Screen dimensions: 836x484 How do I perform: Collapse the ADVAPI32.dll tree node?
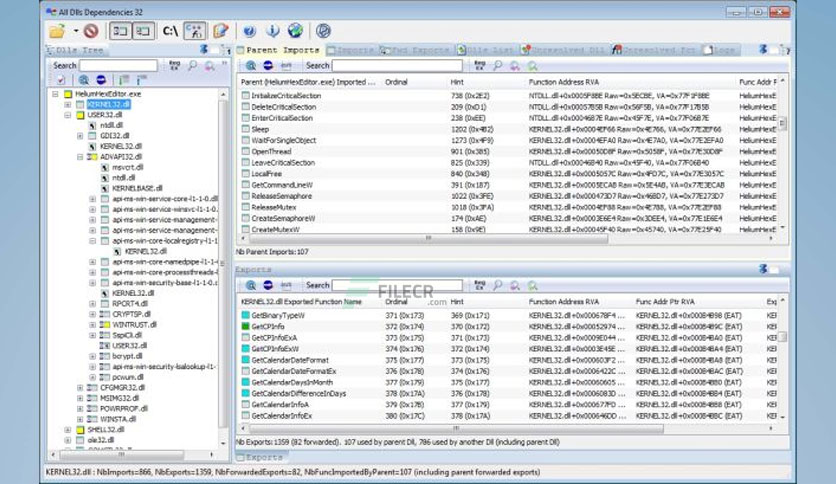point(80,157)
